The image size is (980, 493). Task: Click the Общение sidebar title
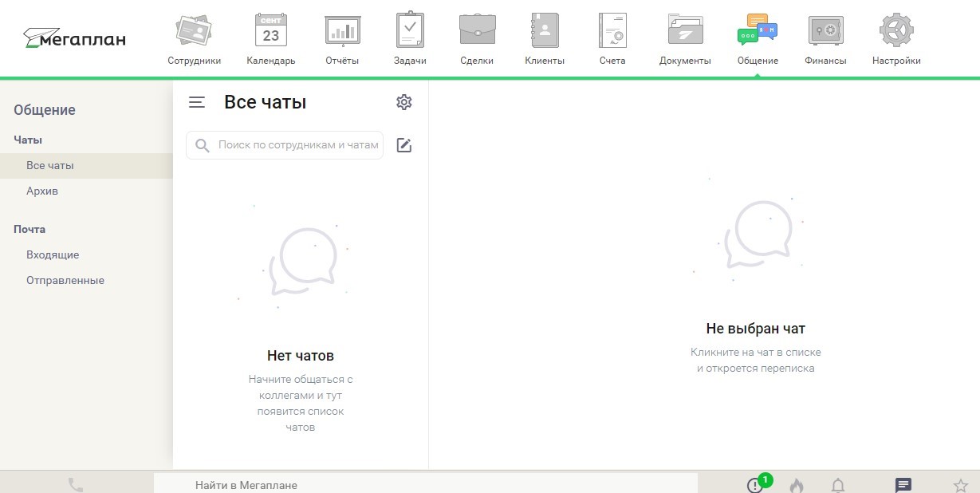[45, 110]
